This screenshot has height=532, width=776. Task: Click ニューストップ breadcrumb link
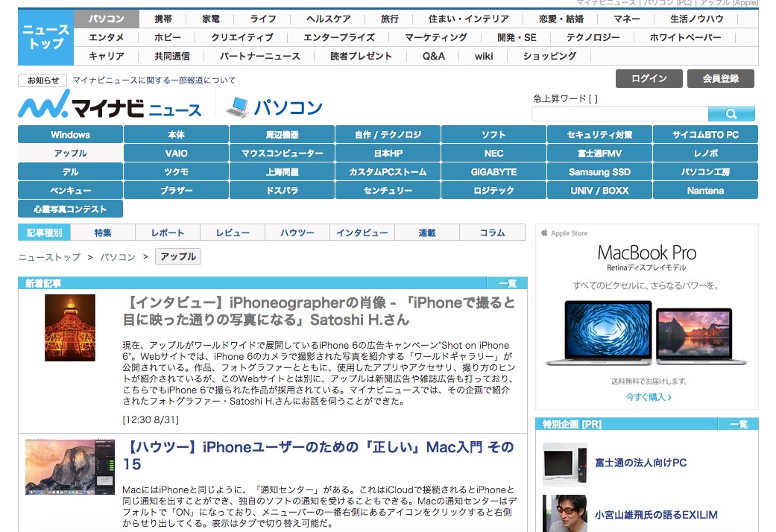pos(49,257)
